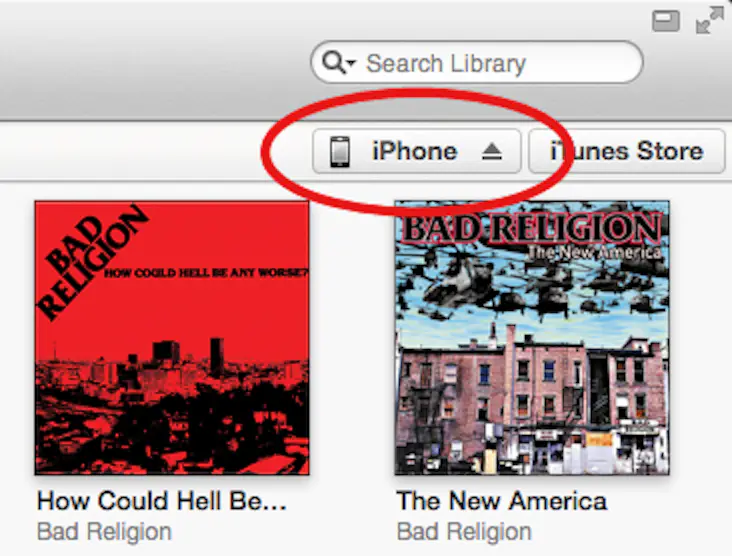Viewport: 732px width, 556px height.
Task: Eject the iPhone using the eject icon
Action: pos(492,152)
